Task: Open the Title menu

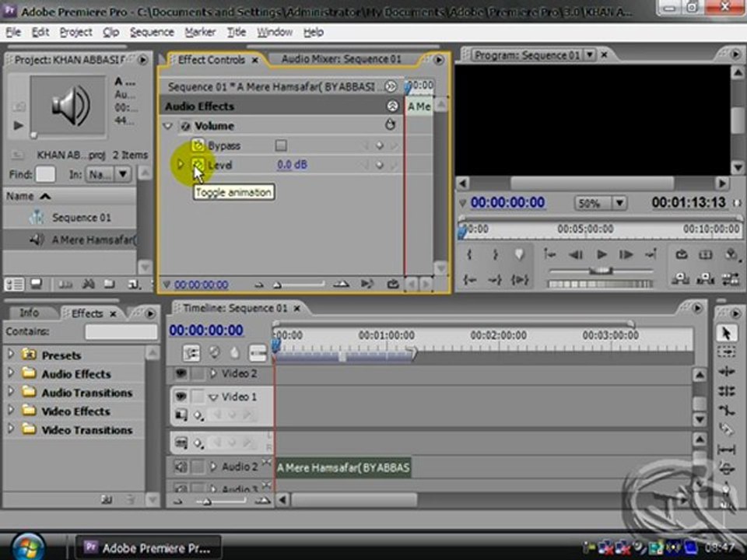Action: [237, 33]
